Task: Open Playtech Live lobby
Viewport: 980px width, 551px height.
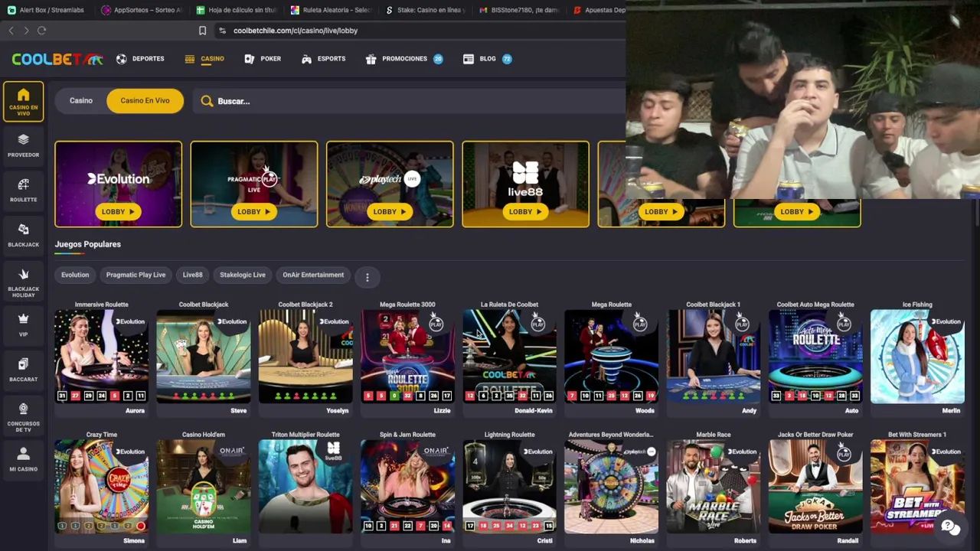Action: pos(390,184)
